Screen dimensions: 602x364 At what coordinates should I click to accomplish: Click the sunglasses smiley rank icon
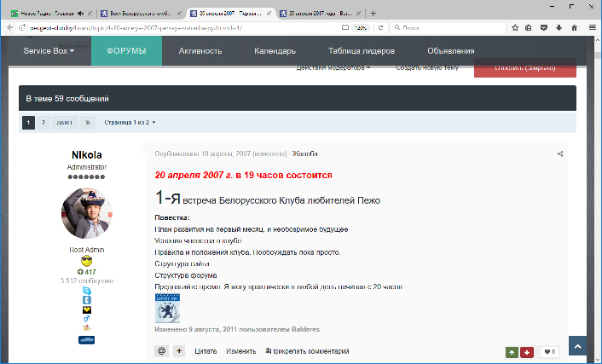(x=87, y=261)
